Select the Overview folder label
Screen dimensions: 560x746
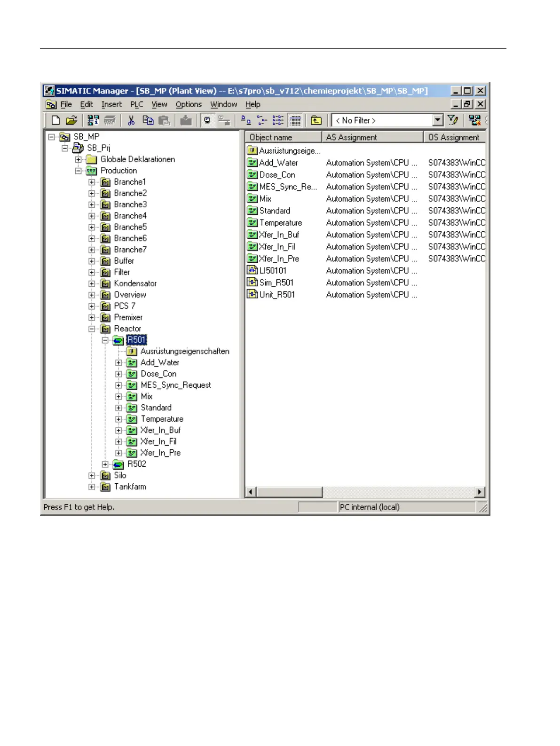pyautogui.click(x=130, y=295)
